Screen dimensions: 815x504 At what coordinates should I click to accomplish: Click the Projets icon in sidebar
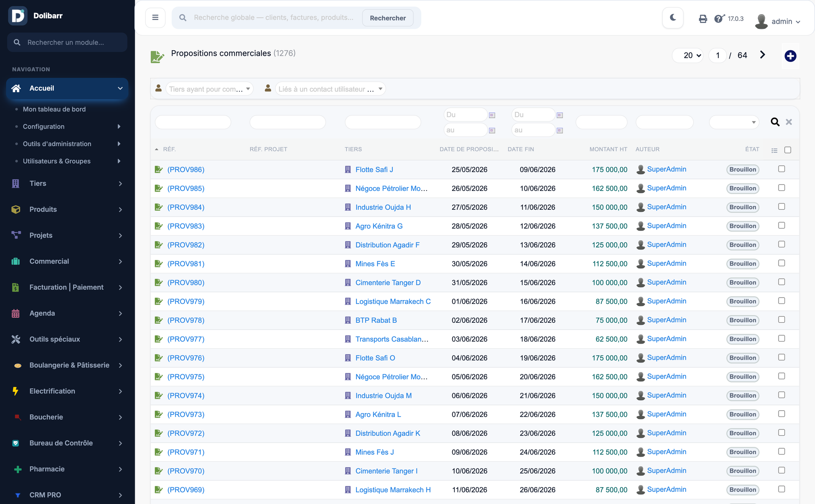tap(16, 235)
